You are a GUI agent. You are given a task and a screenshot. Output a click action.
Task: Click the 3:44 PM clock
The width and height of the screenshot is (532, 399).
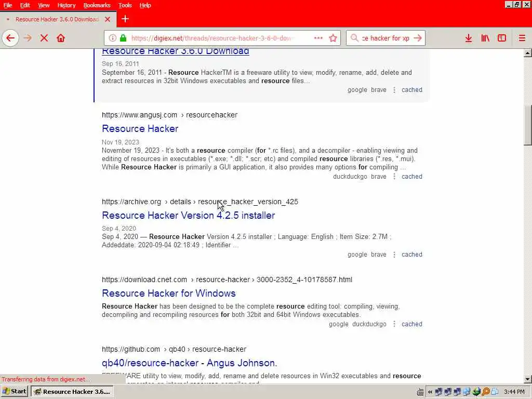(514, 392)
